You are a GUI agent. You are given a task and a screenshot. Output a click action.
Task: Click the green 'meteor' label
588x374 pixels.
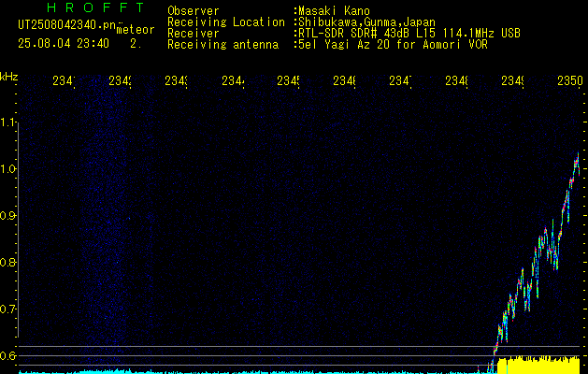click(x=136, y=30)
